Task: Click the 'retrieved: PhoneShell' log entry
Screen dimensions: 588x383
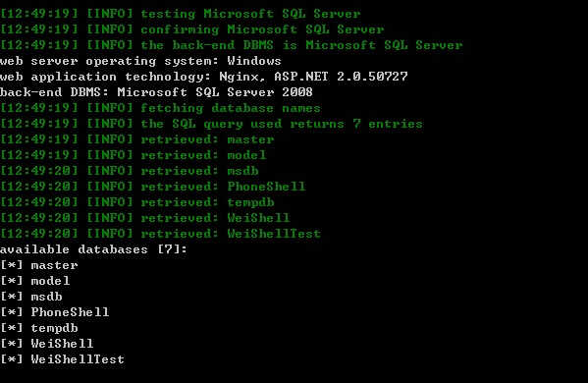Action: (x=153, y=187)
